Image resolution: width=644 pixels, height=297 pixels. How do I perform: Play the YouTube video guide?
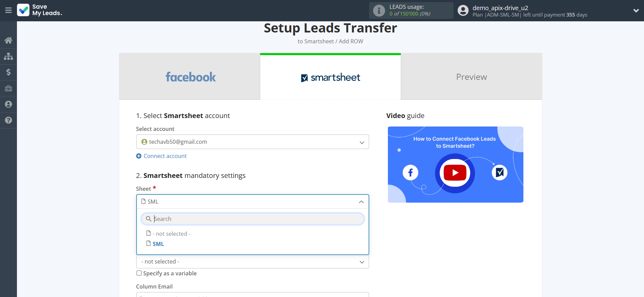coord(455,173)
